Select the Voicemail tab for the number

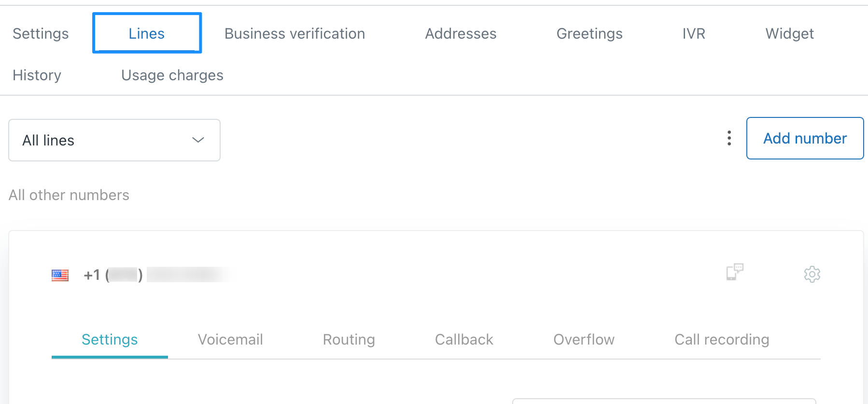point(230,339)
